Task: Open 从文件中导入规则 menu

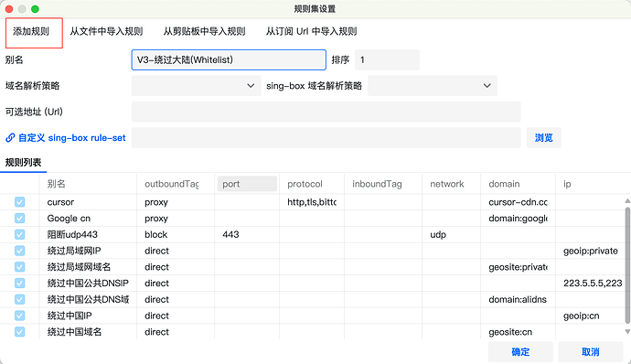Action: 106,31
